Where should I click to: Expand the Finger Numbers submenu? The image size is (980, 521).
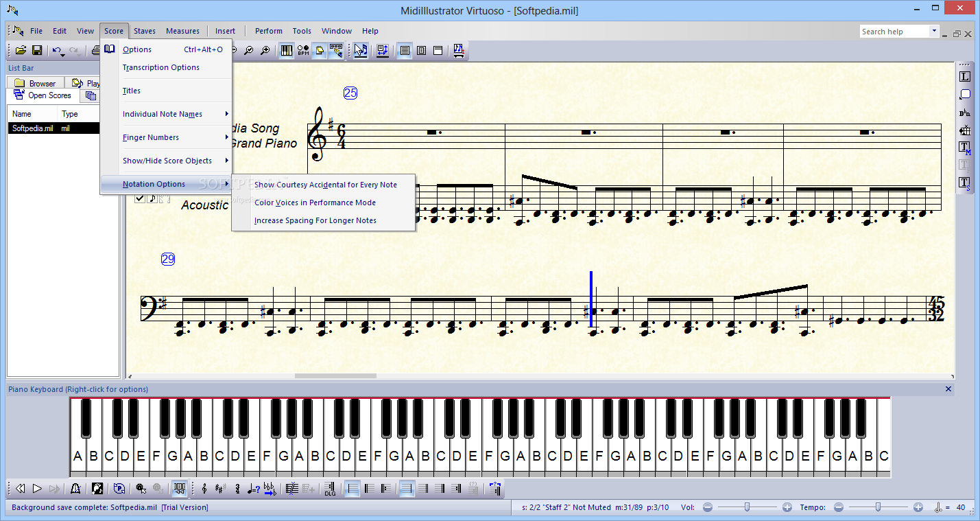167,137
